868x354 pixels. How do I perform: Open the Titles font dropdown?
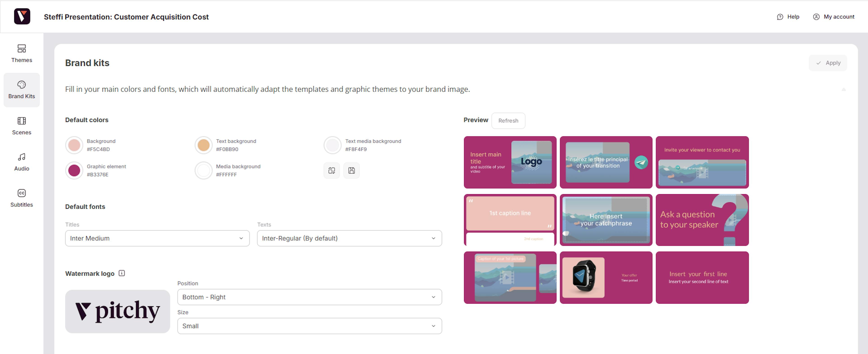(157, 238)
